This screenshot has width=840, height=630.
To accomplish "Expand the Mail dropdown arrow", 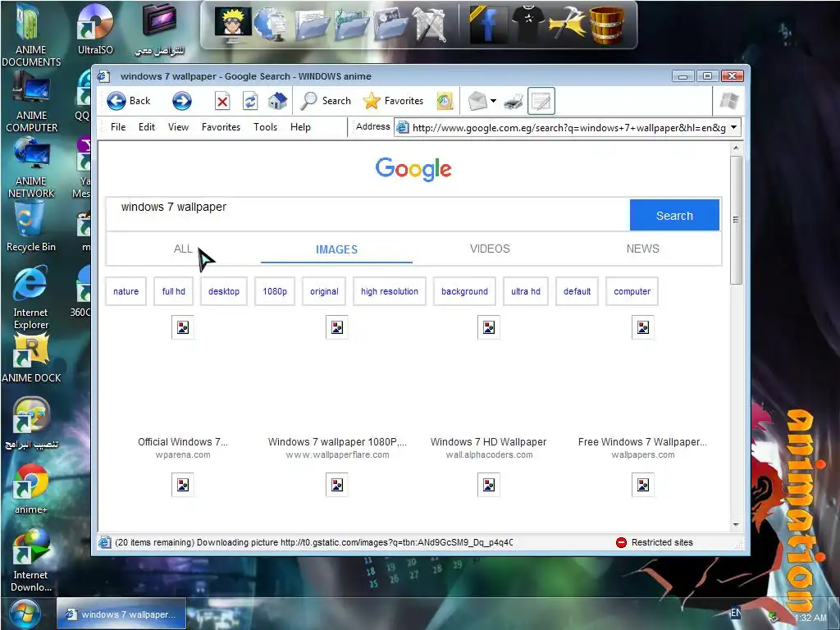I will tap(493, 101).
